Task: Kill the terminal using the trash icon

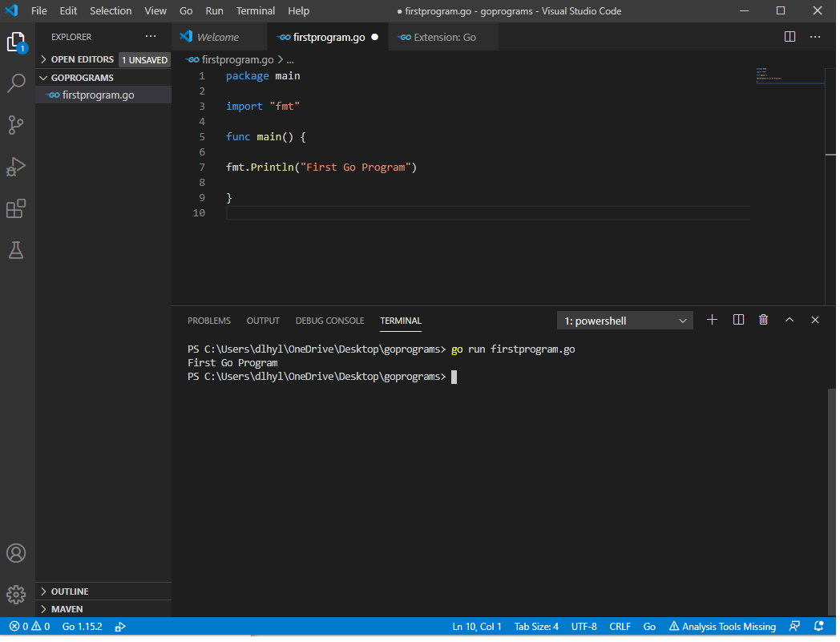Action: [763, 320]
